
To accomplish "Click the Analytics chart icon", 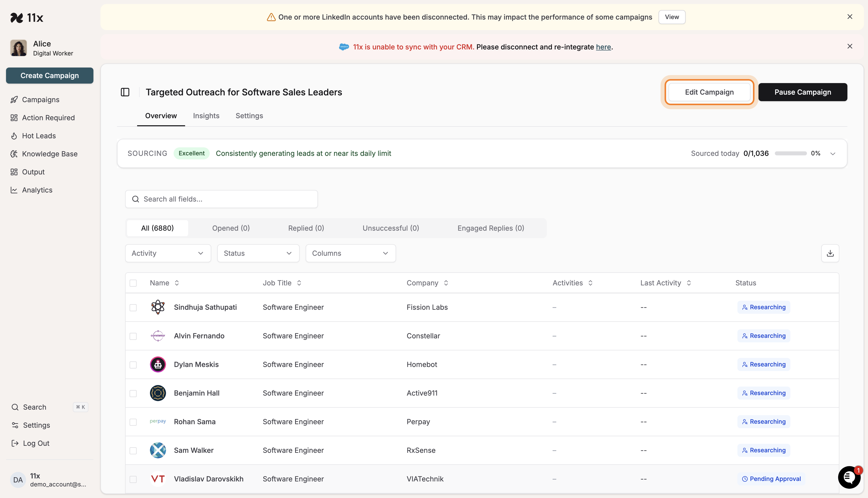I will coord(14,190).
